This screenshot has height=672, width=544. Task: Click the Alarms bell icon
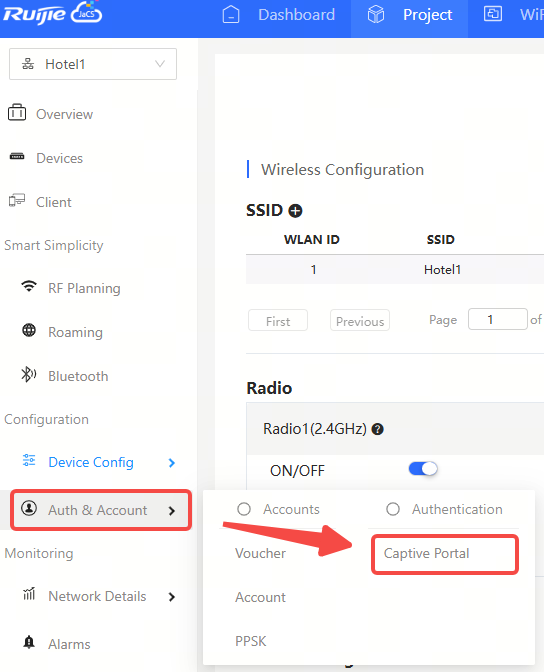29,642
